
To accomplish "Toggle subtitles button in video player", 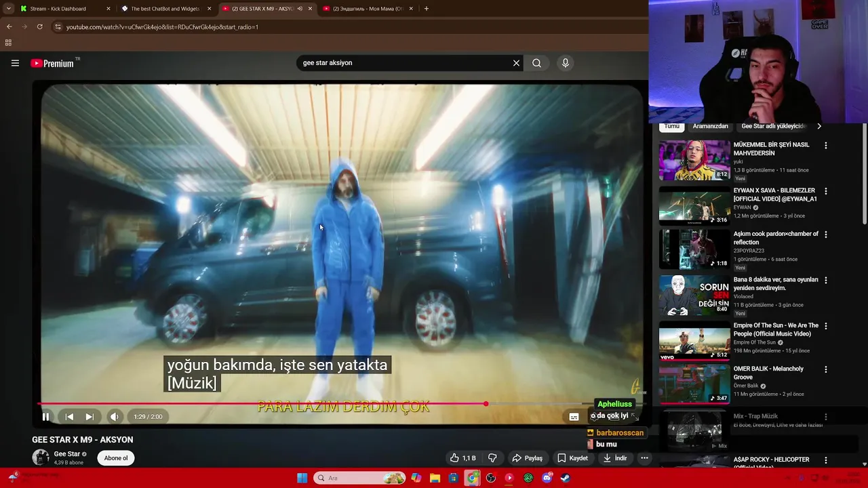I will point(574,417).
